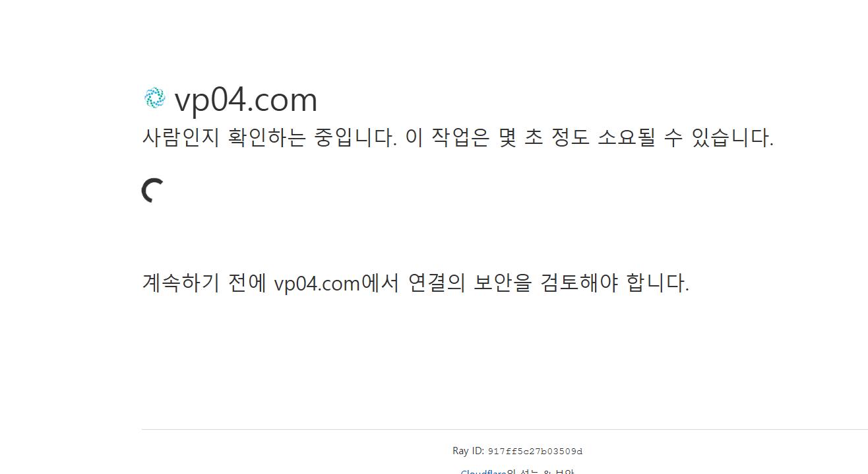Click '소요될 수 있습니다' phrase
868x474 pixels.
(685, 137)
